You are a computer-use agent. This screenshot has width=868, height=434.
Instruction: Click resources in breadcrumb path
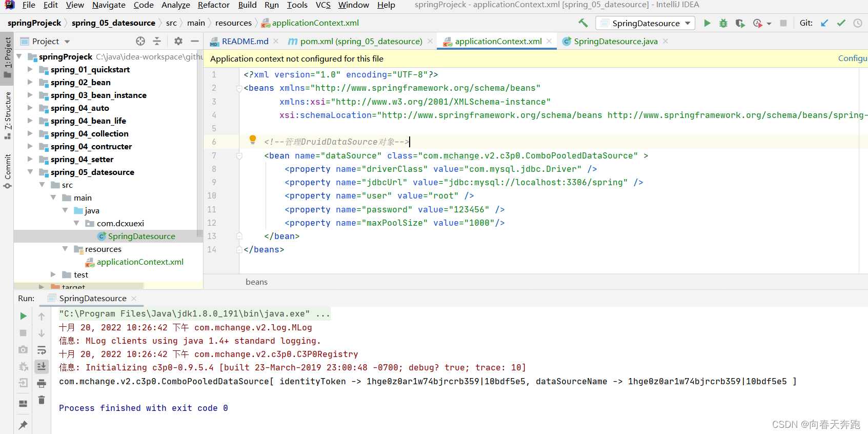point(233,23)
